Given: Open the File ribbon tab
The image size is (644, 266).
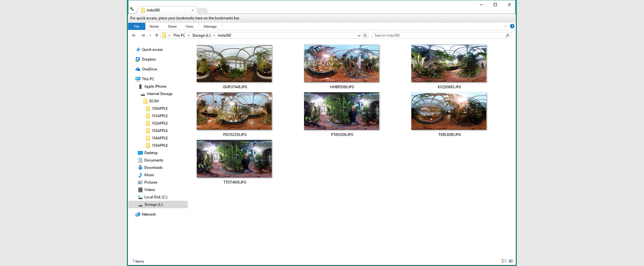Looking at the screenshot, I should [137, 26].
